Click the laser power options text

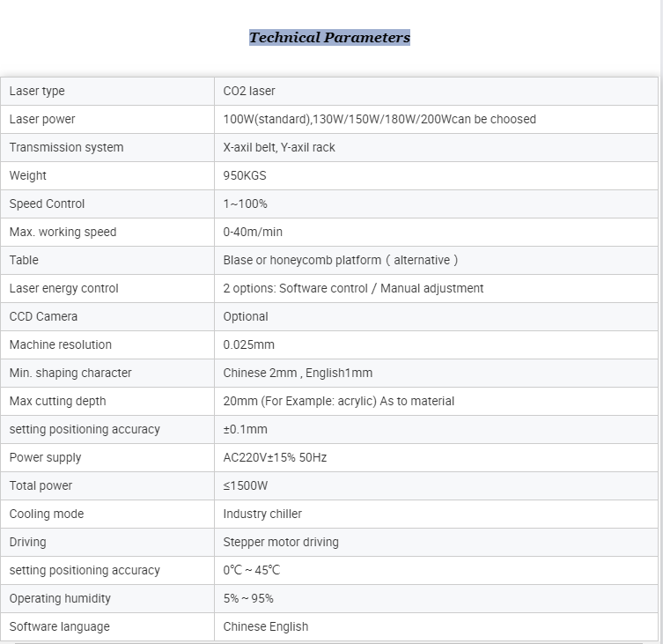coord(379,119)
